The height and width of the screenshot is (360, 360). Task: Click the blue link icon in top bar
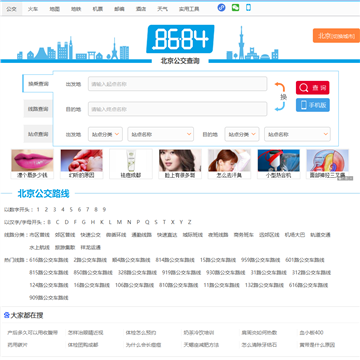coord(221,8)
